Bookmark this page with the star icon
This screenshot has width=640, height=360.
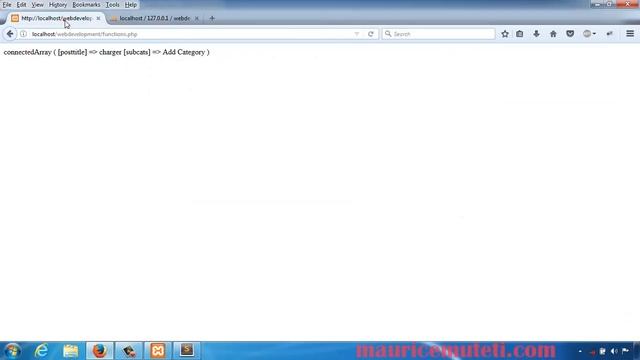click(505, 34)
